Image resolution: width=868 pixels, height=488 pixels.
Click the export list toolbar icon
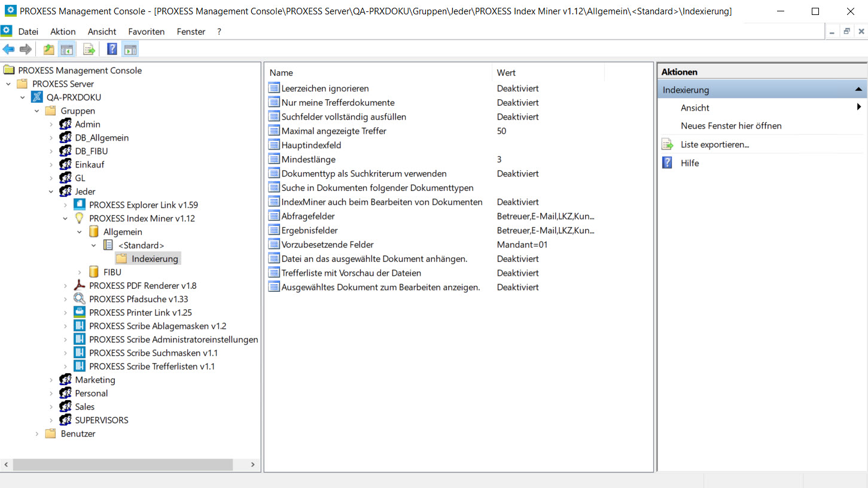[89, 49]
